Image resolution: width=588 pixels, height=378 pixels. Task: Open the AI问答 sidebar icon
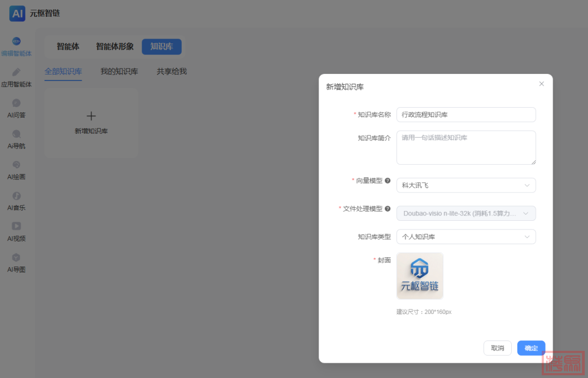tap(16, 103)
